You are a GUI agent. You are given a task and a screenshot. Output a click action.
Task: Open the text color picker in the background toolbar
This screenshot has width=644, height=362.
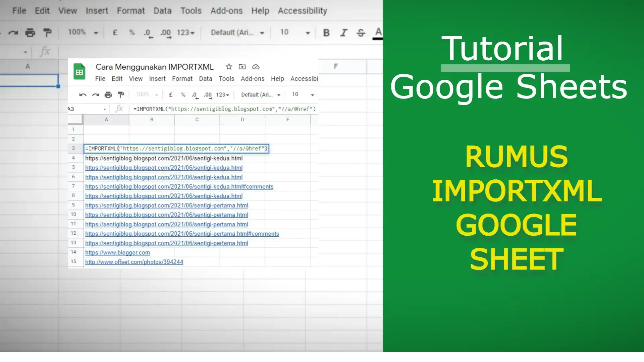click(378, 33)
